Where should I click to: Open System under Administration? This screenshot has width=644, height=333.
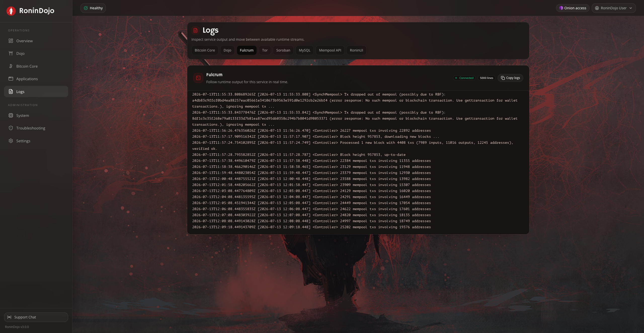tap(36, 115)
